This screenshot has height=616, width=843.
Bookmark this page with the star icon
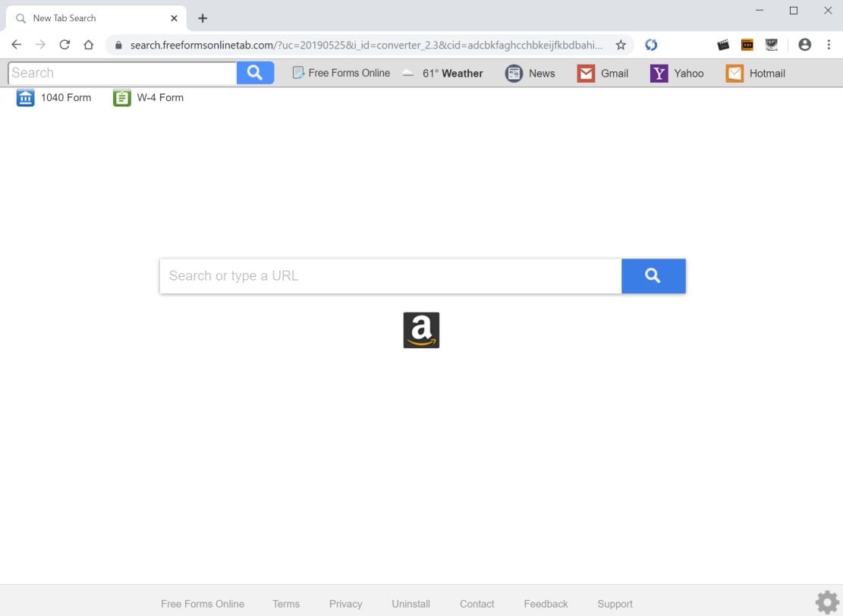(621, 45)
